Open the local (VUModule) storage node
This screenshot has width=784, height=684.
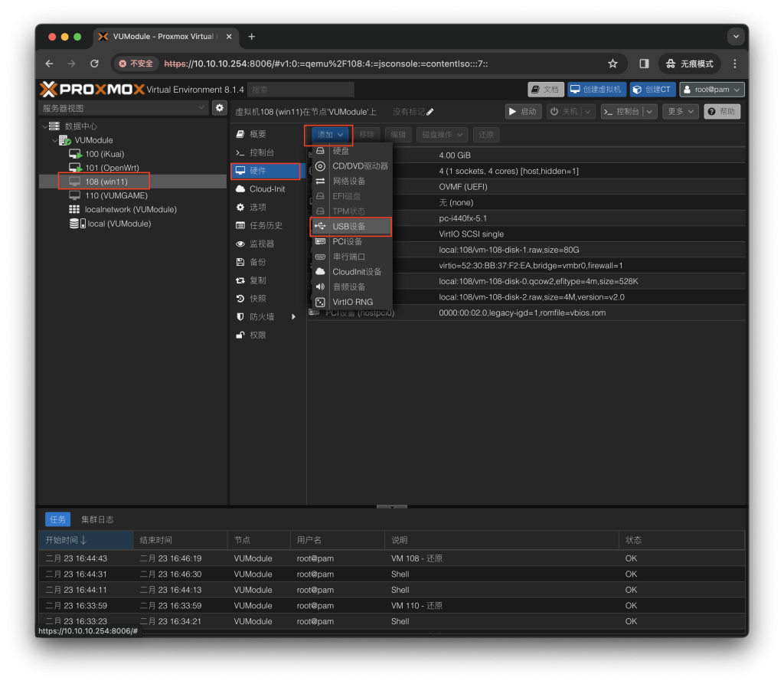coord(119,224)
